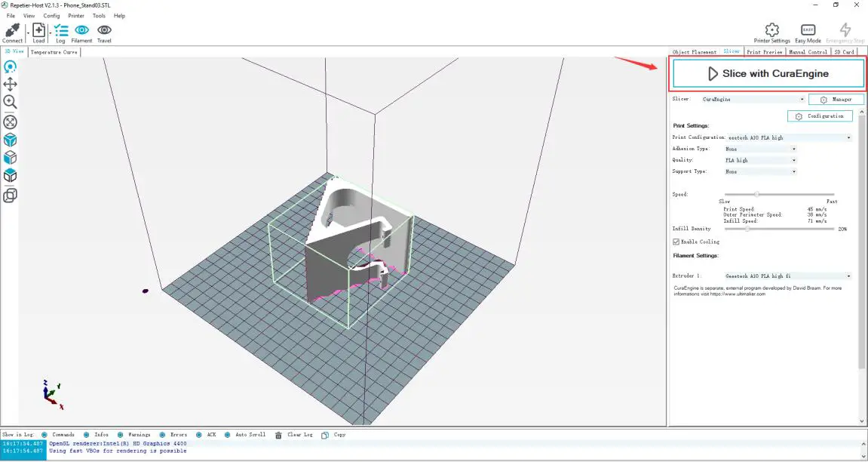Select the Rotate view tool
This screenshot has width=868, height=462.
10,66
